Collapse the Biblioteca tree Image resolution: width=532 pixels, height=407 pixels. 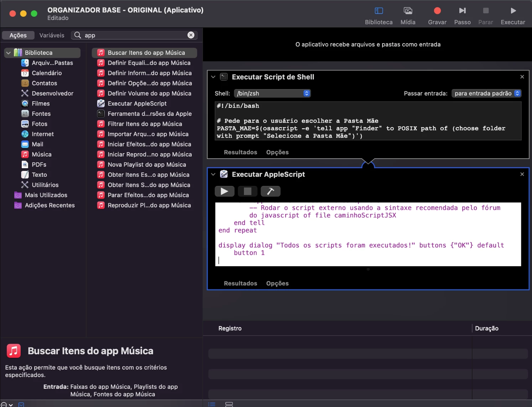click(8, 53)
